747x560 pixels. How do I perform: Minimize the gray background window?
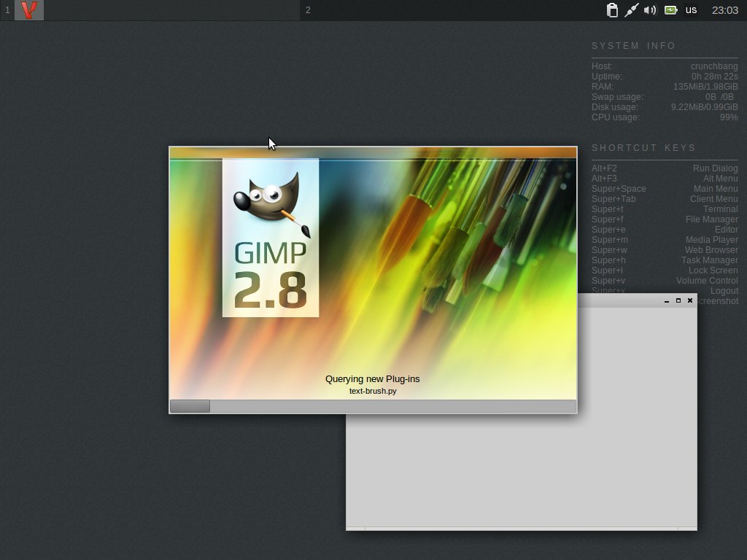pyautogui.click(x=667, y=300)
